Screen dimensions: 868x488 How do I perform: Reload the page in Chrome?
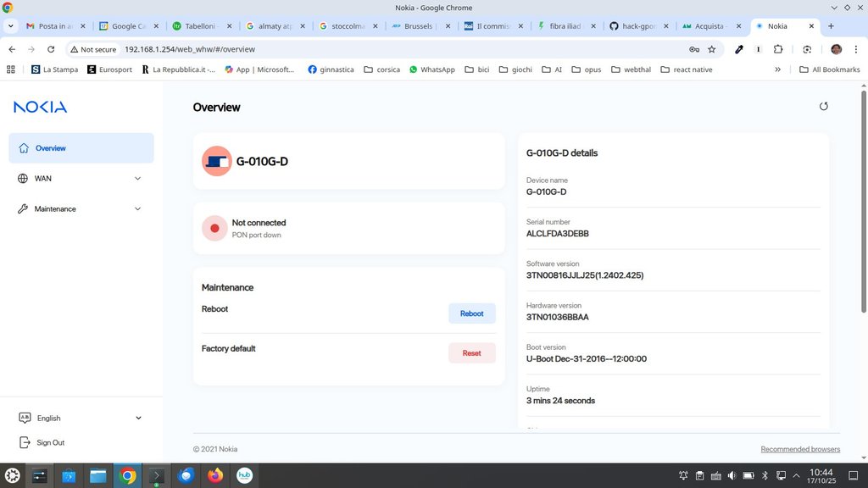tap(51, 49)
